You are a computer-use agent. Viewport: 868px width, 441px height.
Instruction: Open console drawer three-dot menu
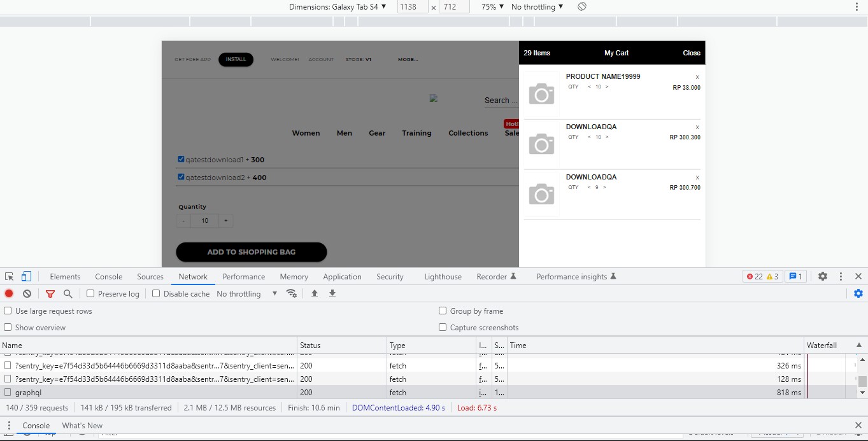point(9,425)
